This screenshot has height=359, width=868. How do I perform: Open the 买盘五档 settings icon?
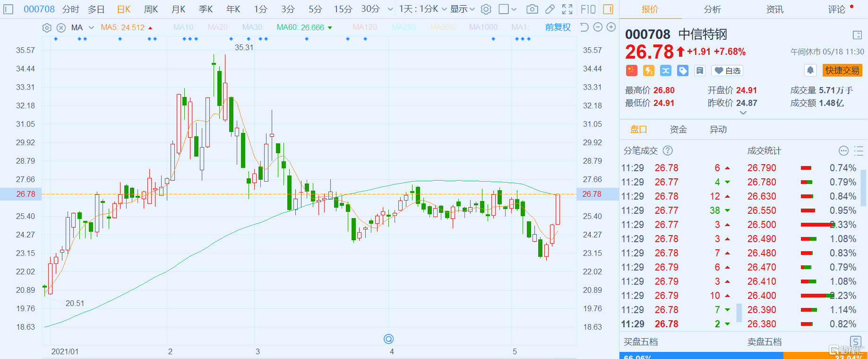(x=855, y=341)
